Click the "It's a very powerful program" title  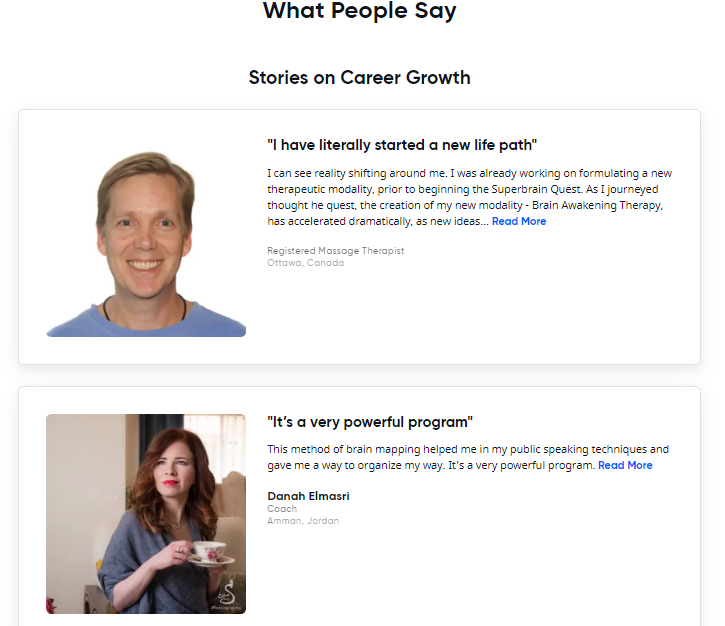(370, 422)
